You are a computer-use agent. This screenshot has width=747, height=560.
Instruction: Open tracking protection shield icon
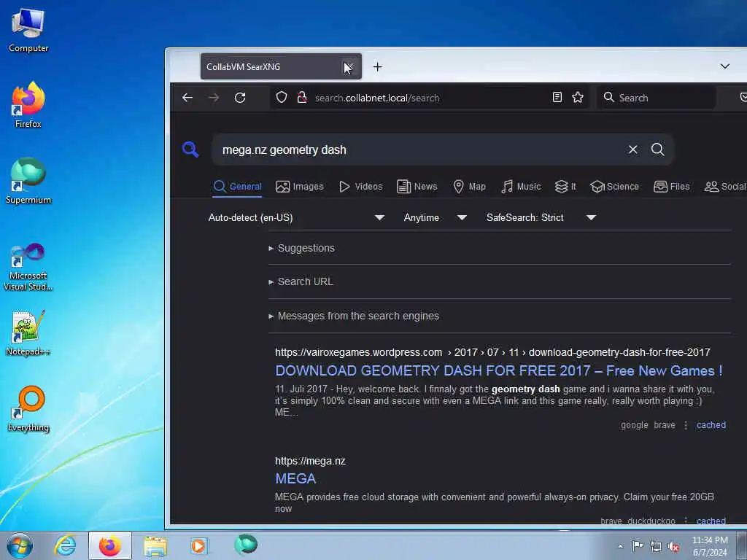[x=282, y=98]
